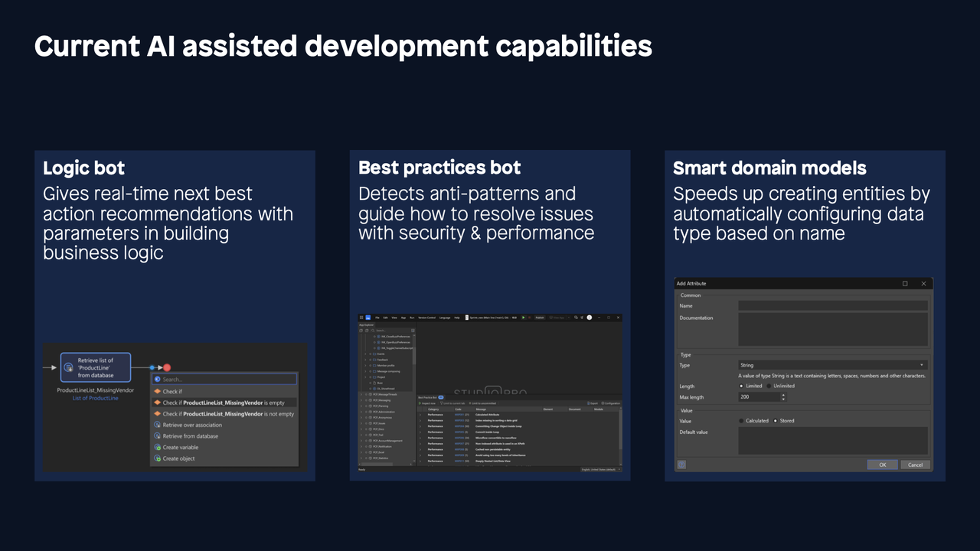Pick 'Retrieve from database' suggestion
This screenshot has width=980, height=551.
tap(224, 436)
